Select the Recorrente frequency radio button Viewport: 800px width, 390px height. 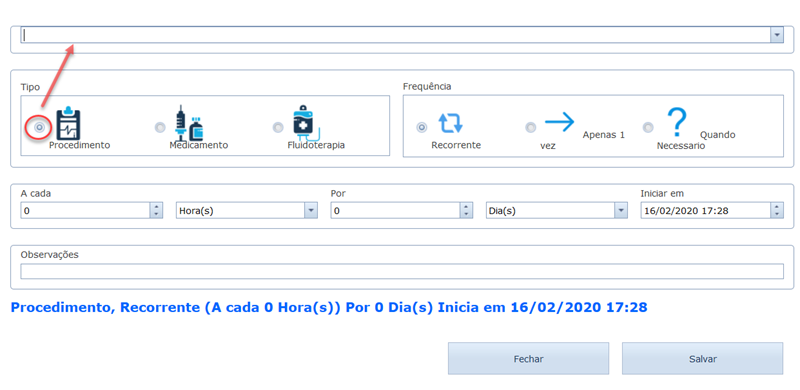(x=422, y=127)
